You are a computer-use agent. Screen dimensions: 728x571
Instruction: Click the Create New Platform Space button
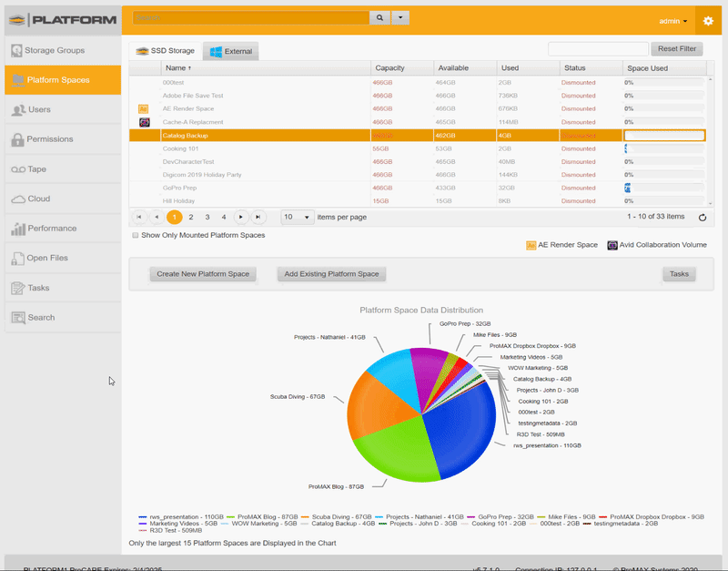pos(202,273)
